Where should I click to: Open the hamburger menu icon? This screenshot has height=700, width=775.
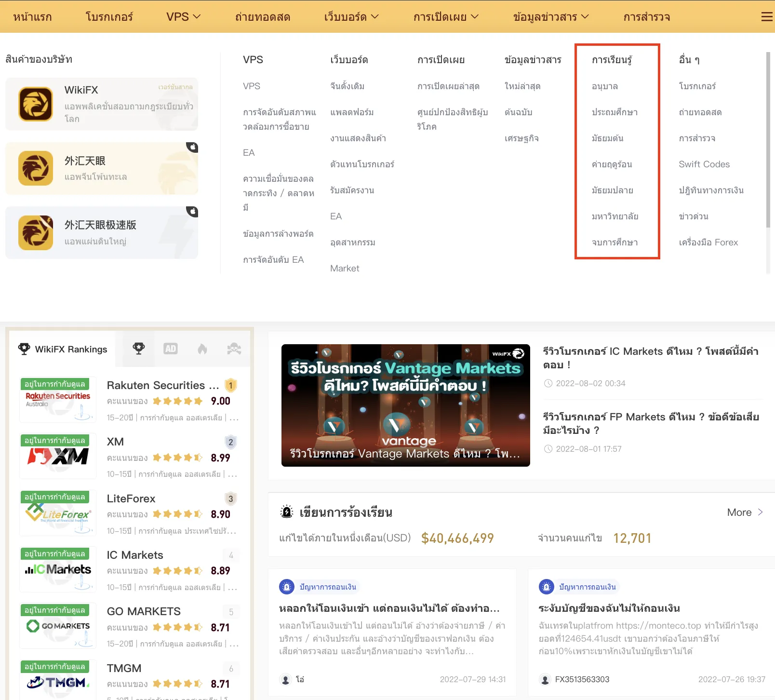(766, 17)
